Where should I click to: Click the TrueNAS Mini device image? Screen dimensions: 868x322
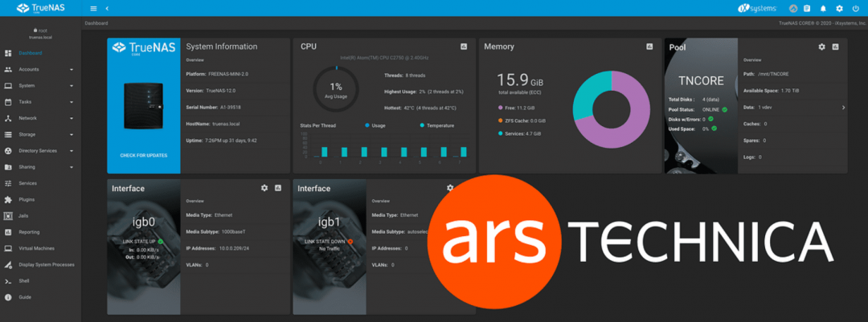pos(143,105)
